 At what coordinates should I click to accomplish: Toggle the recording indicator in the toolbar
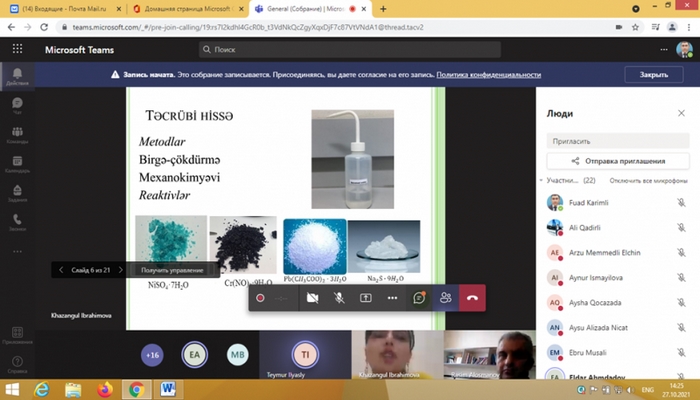261,298
